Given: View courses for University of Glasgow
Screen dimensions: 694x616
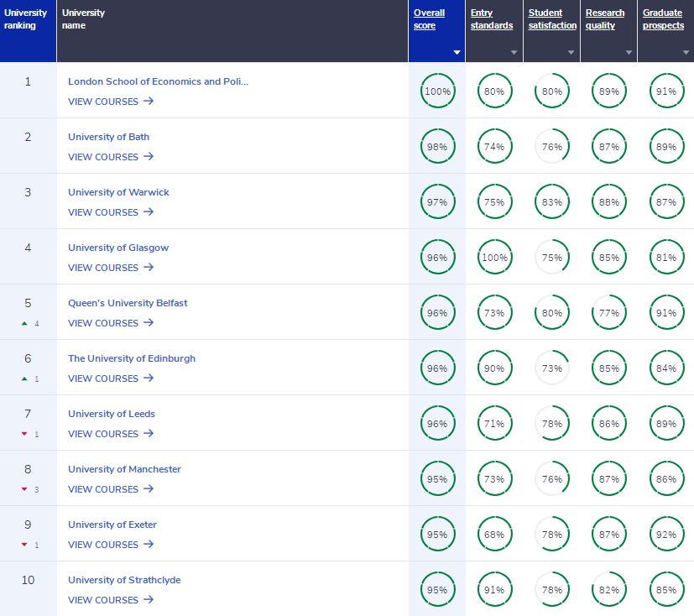Looking at the screenshot, I should pos(111,267).
